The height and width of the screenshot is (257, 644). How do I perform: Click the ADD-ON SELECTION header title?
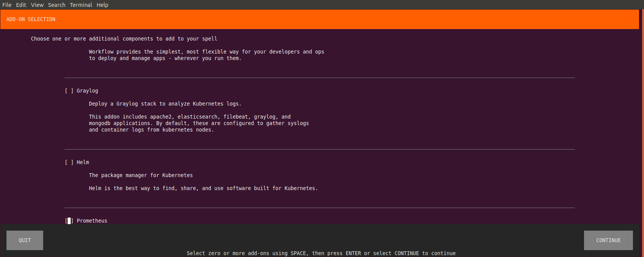pos(31,19)
